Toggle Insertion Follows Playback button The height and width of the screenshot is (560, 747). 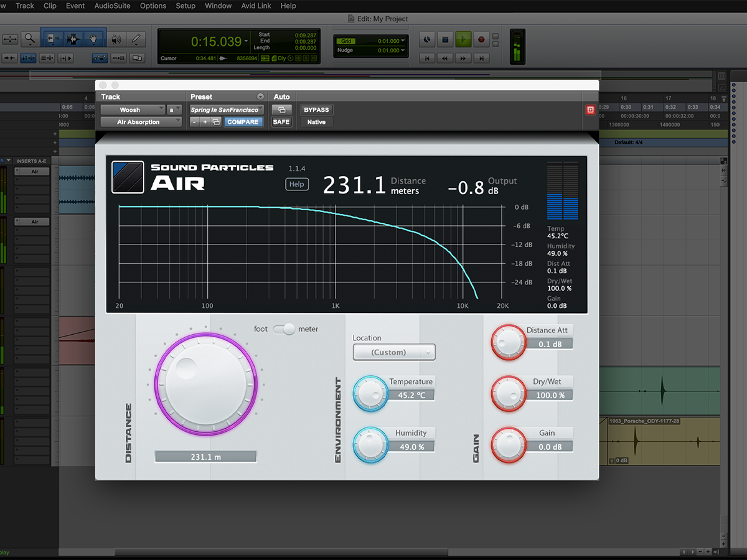65,58
